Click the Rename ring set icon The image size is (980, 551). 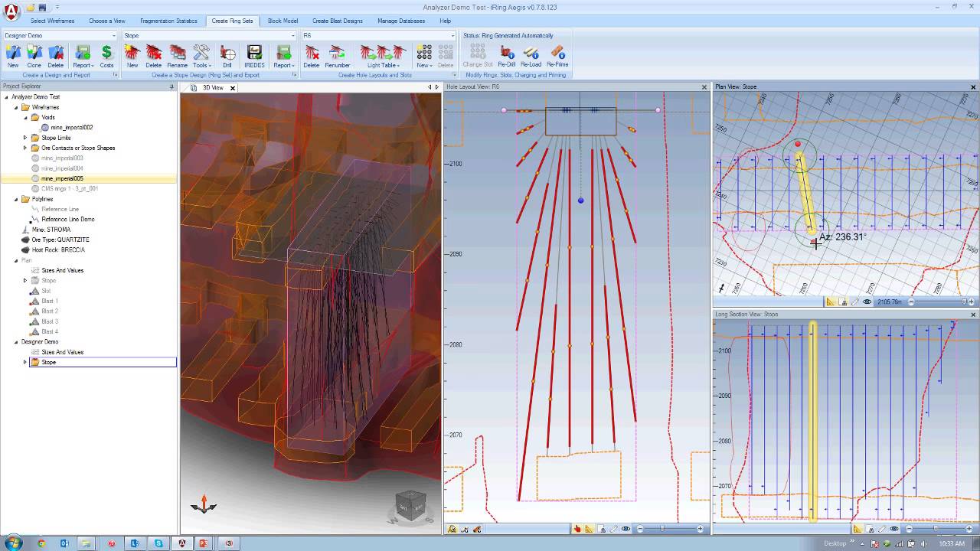[x=178, y=53]
